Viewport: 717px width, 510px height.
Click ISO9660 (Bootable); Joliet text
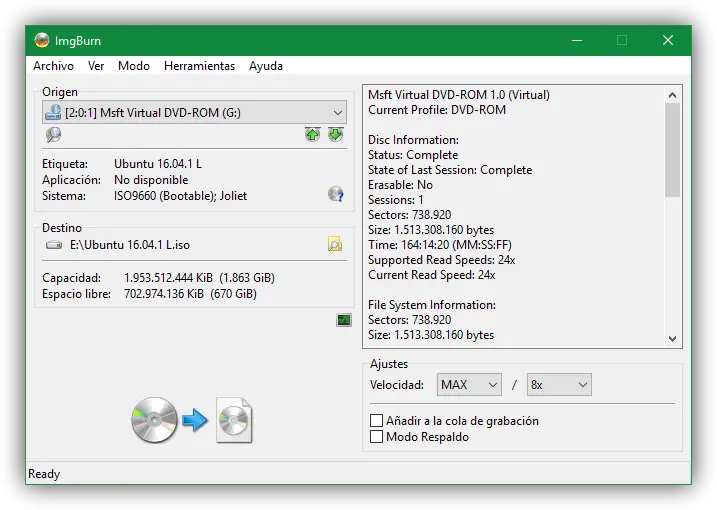click(180, 196)
